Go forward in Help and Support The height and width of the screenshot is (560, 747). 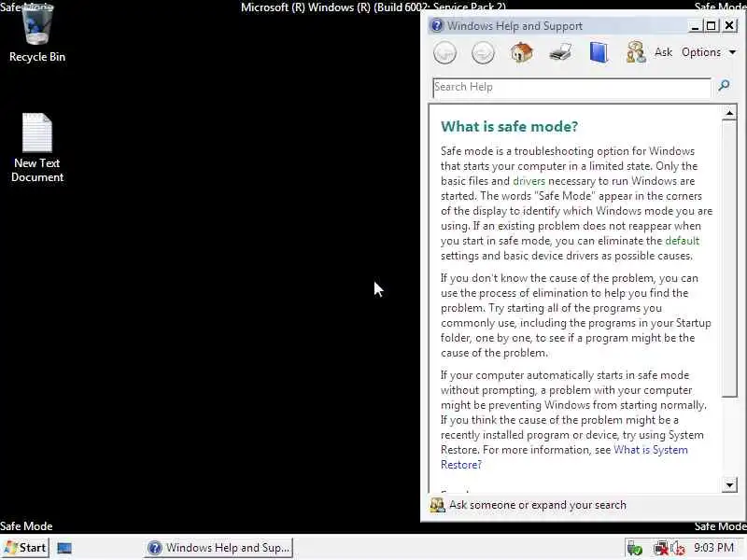483,52
